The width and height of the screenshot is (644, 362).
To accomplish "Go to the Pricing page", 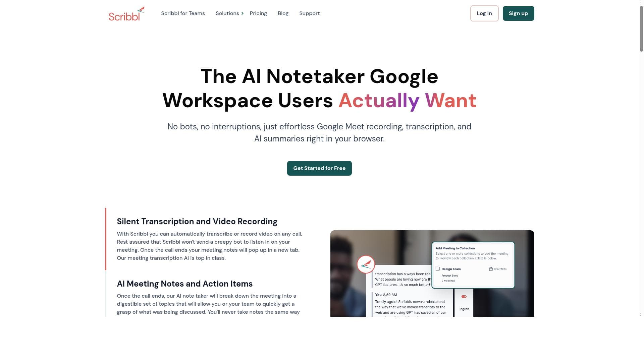I will [258, 13].
